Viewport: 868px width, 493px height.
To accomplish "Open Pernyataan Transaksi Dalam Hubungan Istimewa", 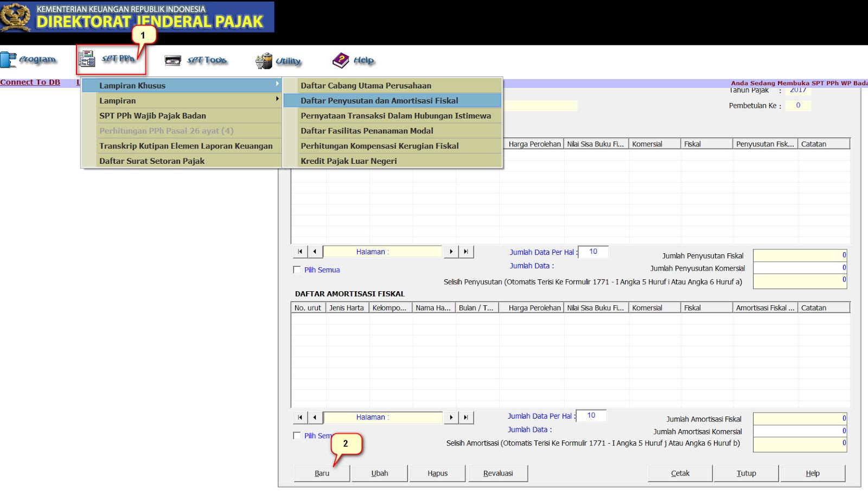I will pos(393,116).
